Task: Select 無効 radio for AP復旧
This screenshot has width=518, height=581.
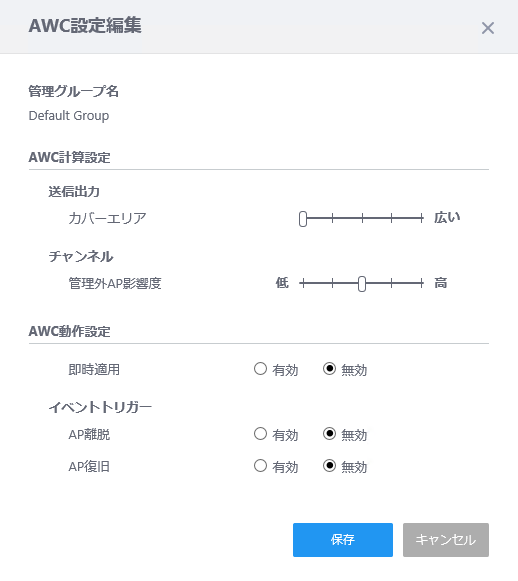Action: 329,466
